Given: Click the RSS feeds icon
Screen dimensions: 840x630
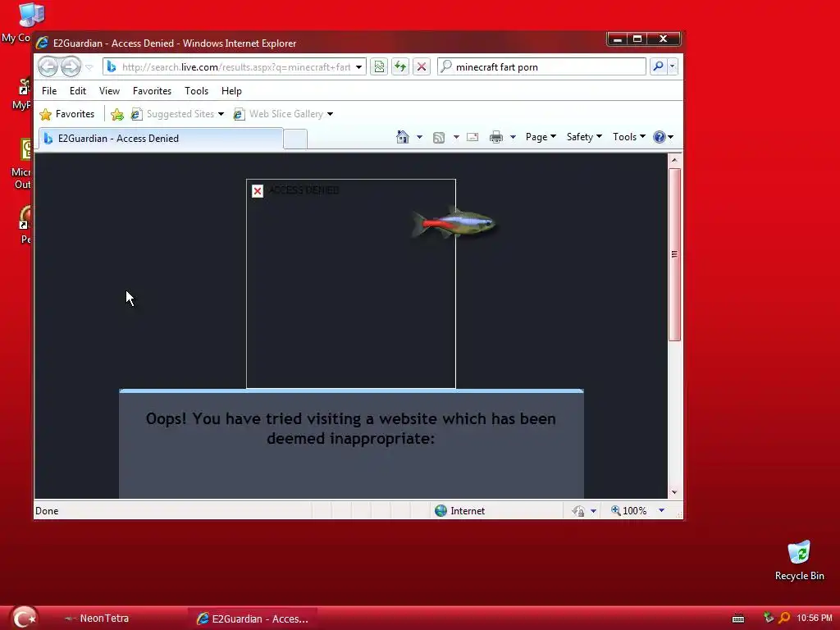Looking at the screenshot, I should [x=439, y=138].
